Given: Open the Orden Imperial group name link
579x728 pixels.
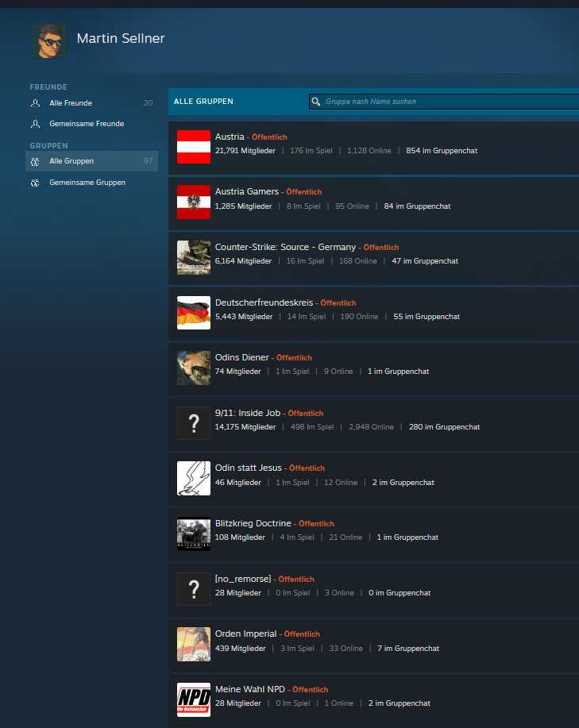Looking at the screenshot, I should tap(246, 634).
